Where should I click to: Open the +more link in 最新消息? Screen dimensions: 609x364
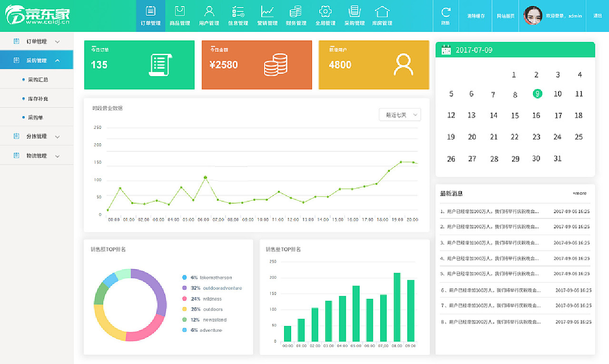click(580, 193)
